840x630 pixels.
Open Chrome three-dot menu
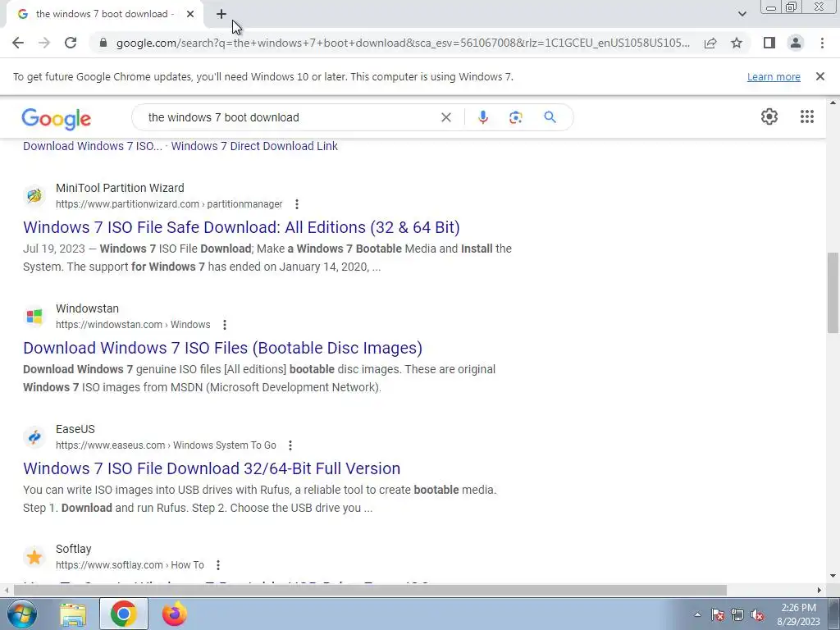pyautogui.click(x=822, y=43)
